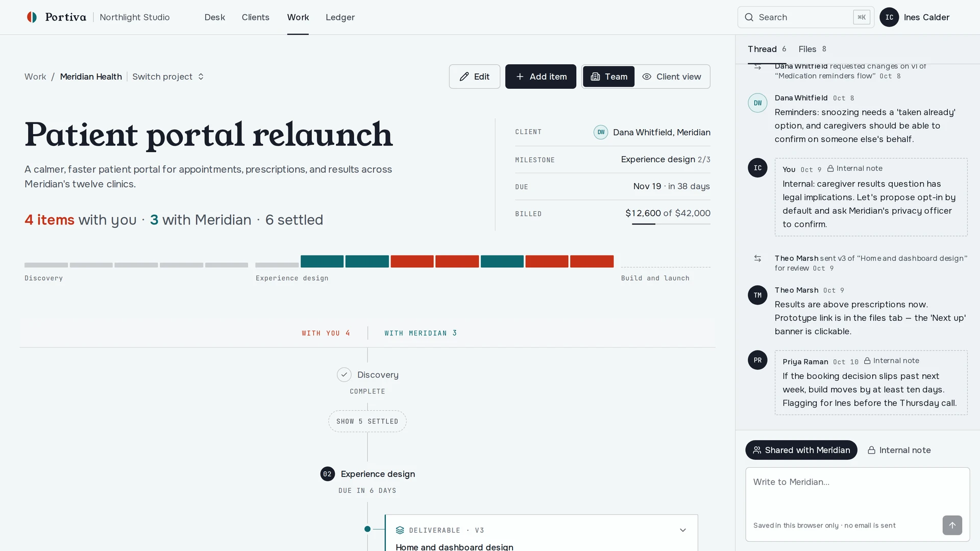Click the Portiva logo icon
Viewport: 980px width, 551px height.
click(x=32, y=17)
